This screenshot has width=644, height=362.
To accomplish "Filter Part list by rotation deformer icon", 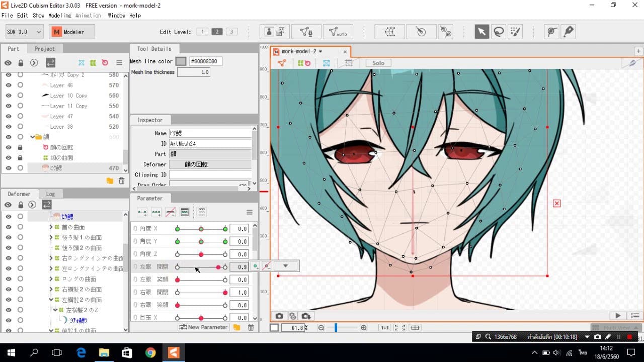I will point(105,63).
